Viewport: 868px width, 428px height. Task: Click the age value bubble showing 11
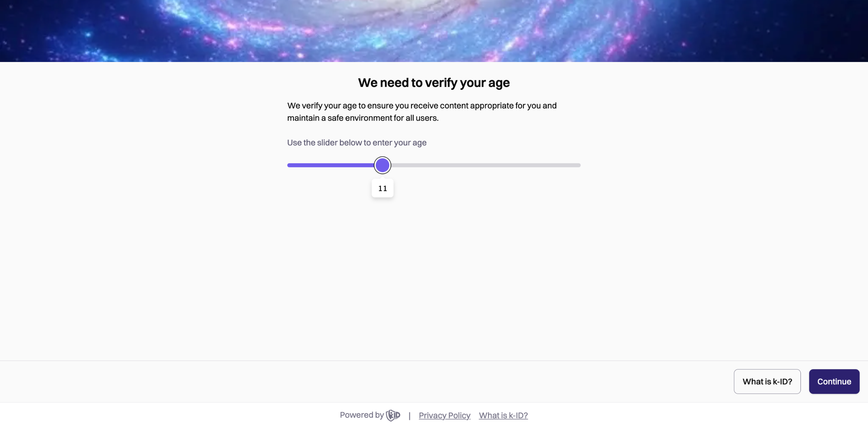click(382, 188)
